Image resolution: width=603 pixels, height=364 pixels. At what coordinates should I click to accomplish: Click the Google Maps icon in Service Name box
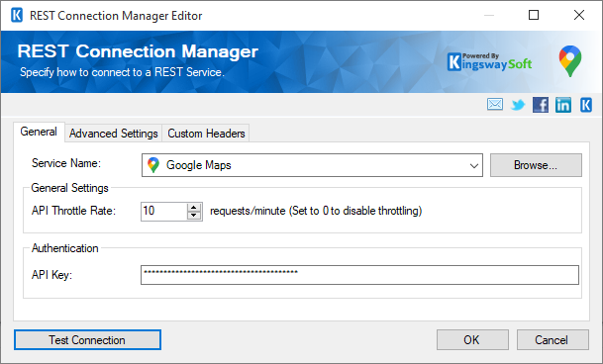click(x=153, y=165)
